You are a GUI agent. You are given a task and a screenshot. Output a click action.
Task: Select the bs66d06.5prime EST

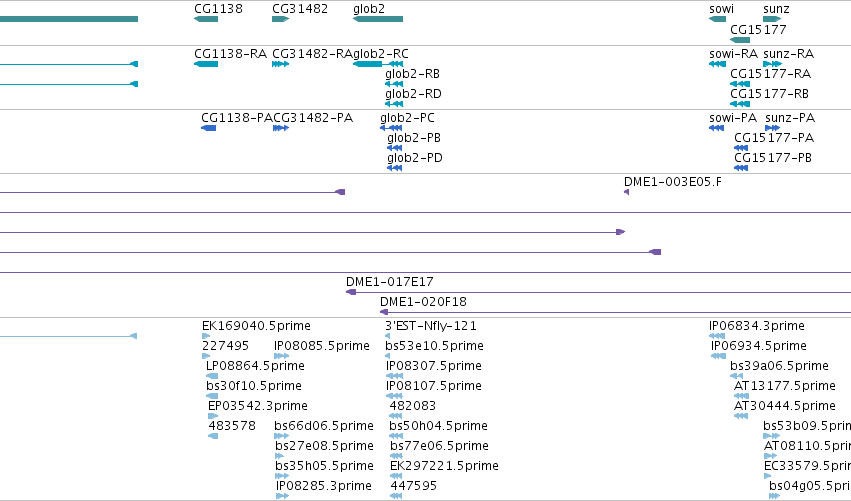click(x=324, y=426)
